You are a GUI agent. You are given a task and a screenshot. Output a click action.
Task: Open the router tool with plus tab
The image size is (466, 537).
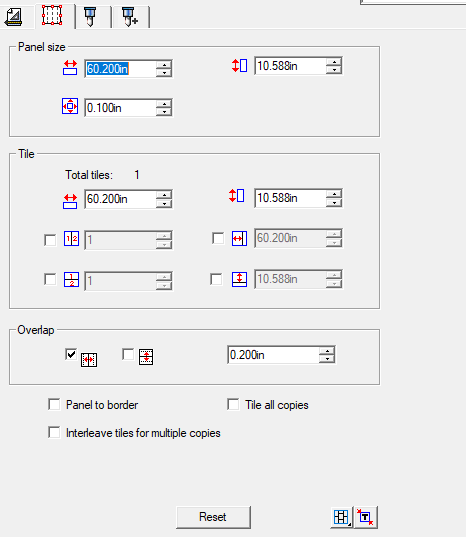130,17
